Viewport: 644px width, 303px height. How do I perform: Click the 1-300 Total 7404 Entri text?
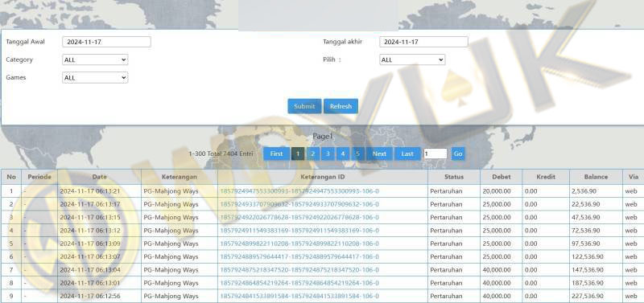(221, 154)
